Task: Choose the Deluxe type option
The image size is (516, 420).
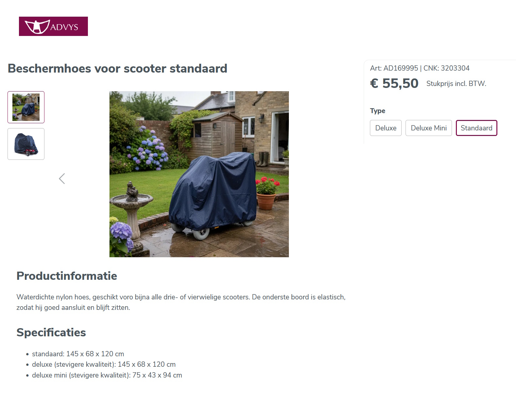Action: point(386,128)
